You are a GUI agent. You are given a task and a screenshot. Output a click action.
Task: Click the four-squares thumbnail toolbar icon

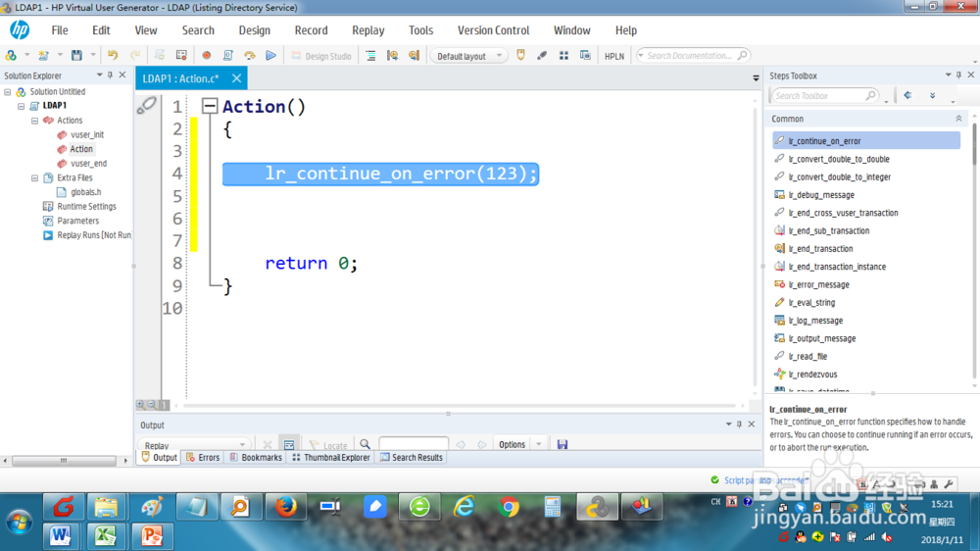pos(563,56)
